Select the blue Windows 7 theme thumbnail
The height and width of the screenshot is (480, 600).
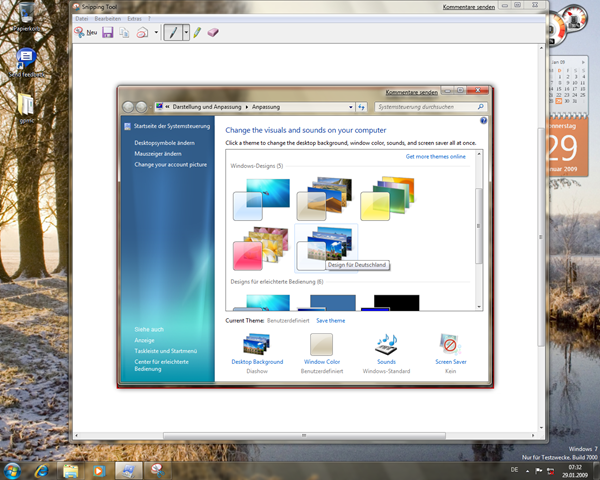click(262, 199)
